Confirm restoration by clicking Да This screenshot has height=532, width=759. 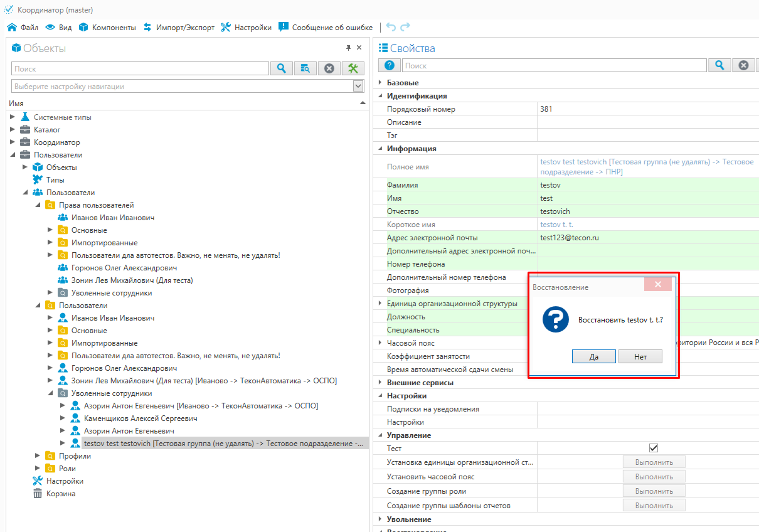[593, 356]
